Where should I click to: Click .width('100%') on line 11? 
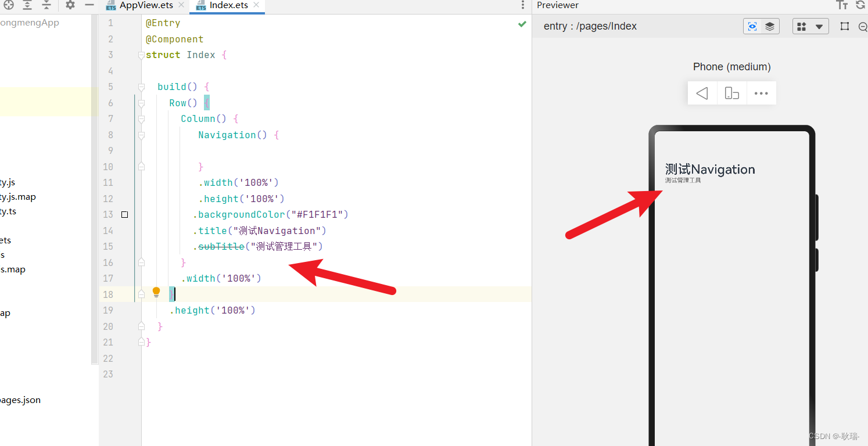click(239, 183)
